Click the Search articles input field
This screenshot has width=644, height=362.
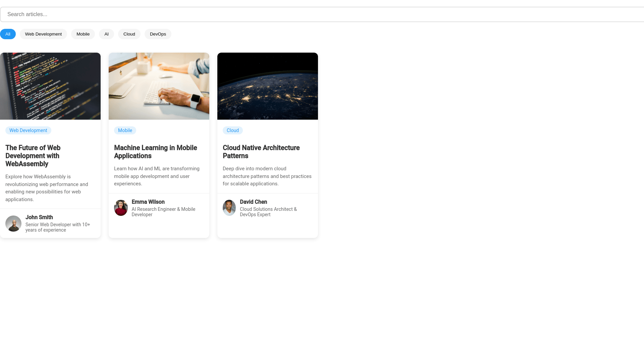(322, 14)
